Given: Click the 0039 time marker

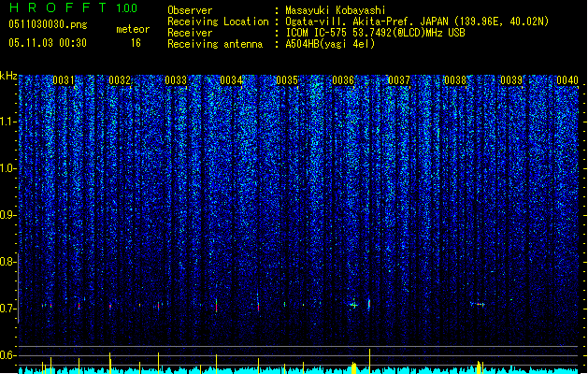Looking at the screenshot, I should [x=511, y=80].
